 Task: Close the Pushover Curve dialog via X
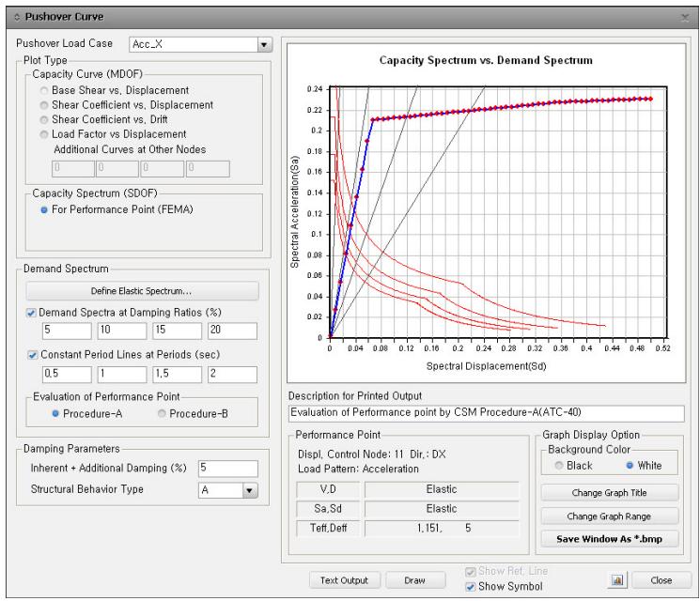click(x=684, y=18)
